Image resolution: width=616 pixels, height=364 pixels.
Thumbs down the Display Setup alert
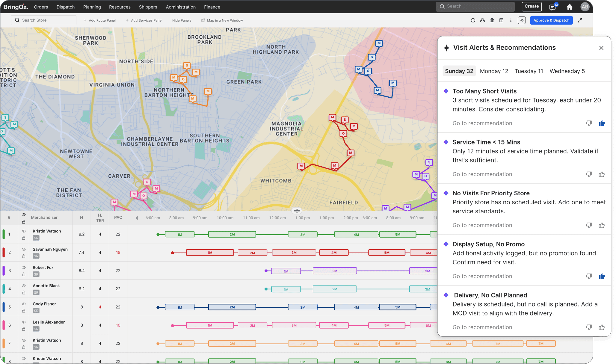589,276
